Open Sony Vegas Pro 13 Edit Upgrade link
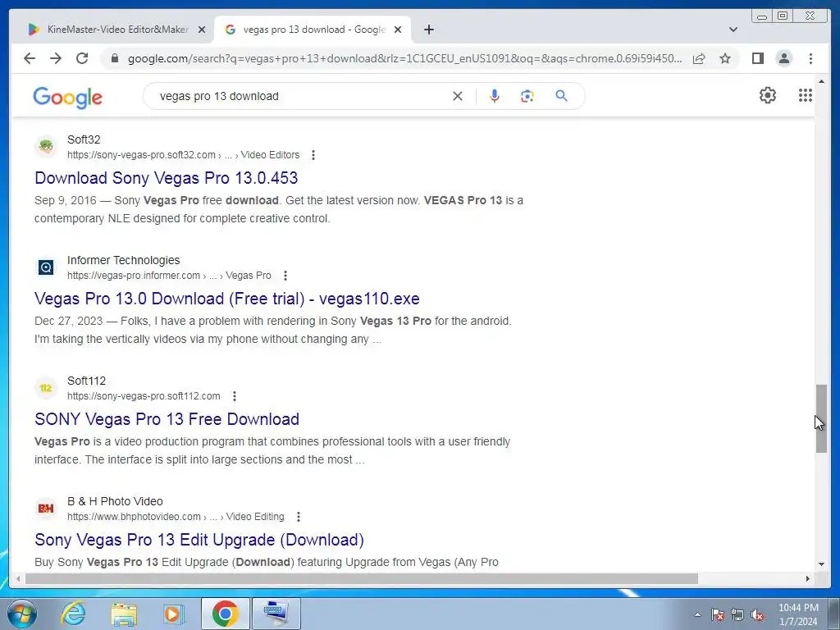840x630 pixels. (x=199, y=540)
